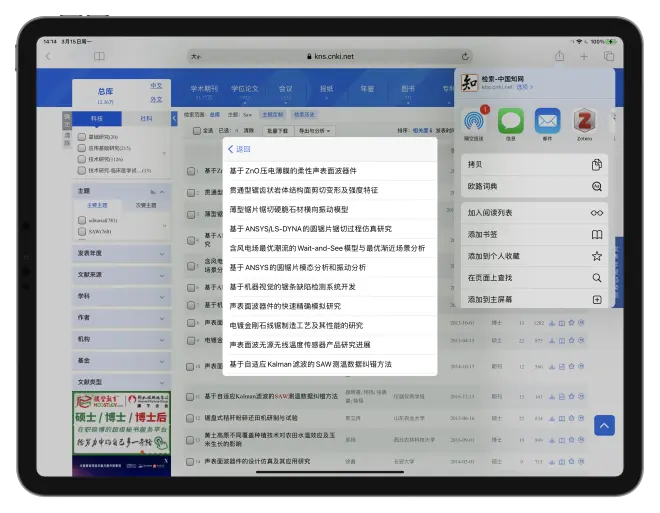Screen dimensions: 660x513
Task: Favorite the 锯盘式秸秆粉碎还田机研制与试验 record with star
Action: (571, 418)
